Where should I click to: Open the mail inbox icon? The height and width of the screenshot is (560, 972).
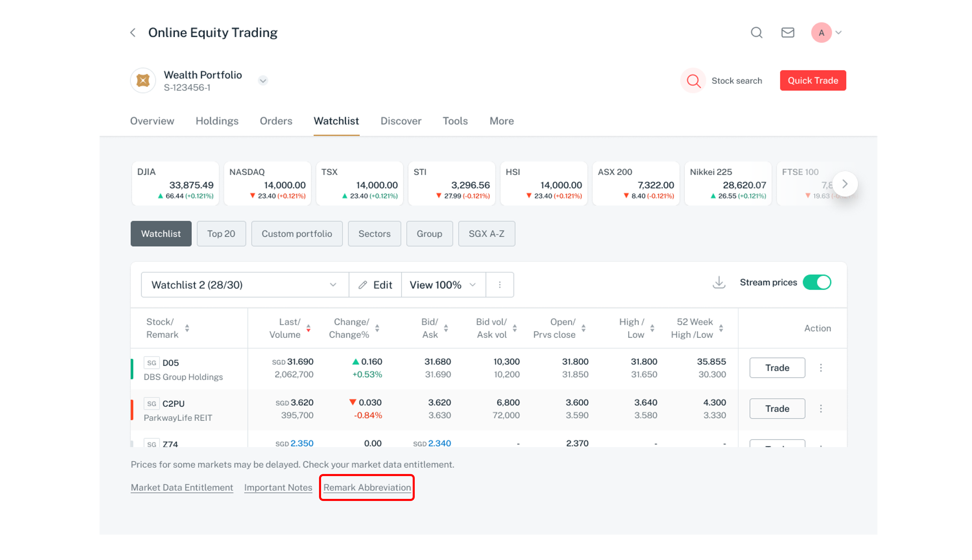pyautogui.click(x=787, y=33)
